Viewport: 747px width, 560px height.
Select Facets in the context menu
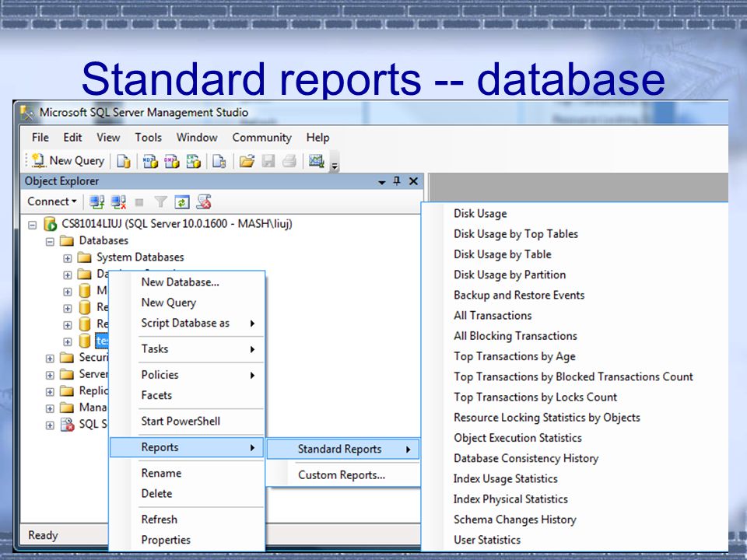point(187,396)
